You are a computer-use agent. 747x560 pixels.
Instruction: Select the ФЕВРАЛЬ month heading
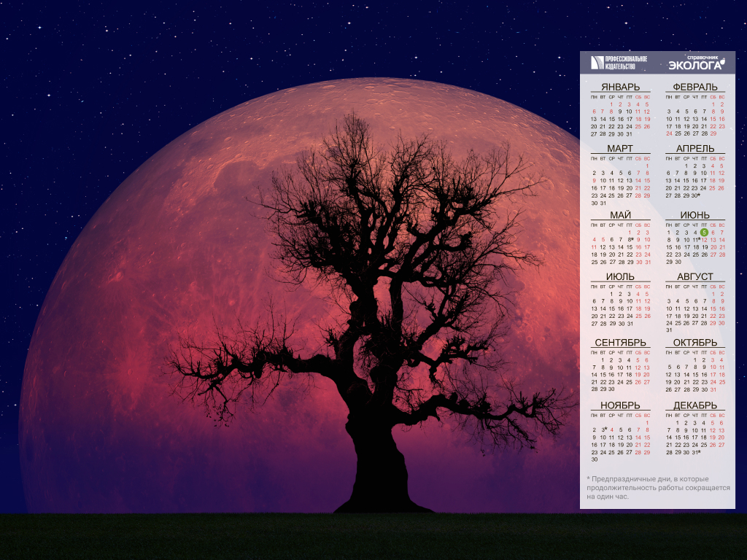[695, 87]
